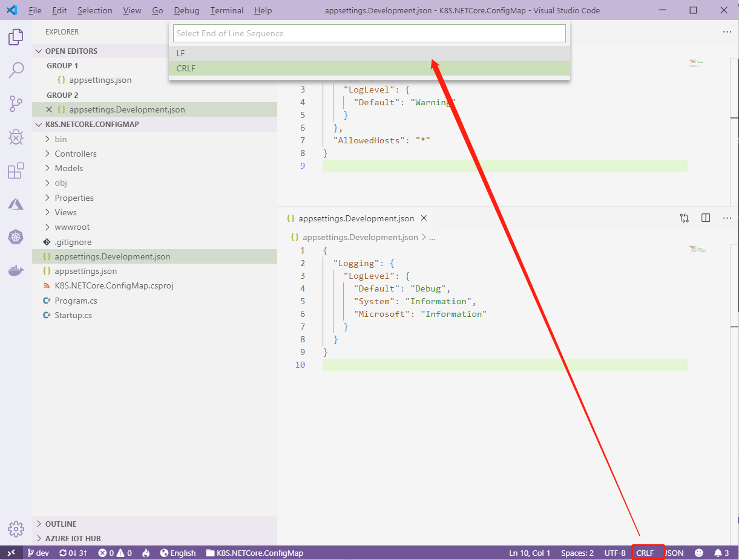The height and width of the screenshot is (560, 739).
Task: Open the Azure view in activity bar
Action: point(16,204)
